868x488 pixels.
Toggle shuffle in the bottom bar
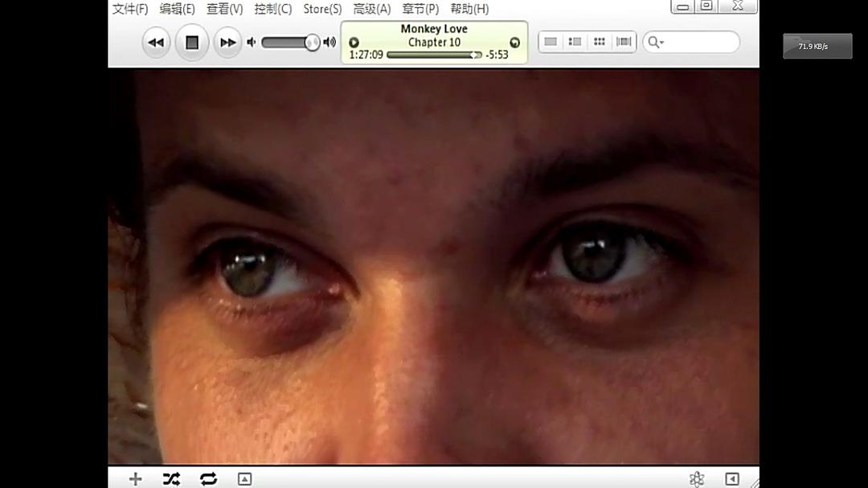coord(171,479)
